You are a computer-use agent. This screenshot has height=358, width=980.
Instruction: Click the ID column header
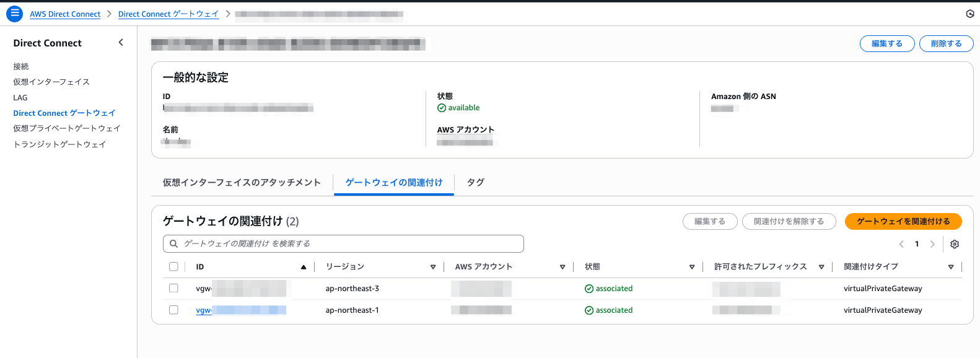click(200, 267)
